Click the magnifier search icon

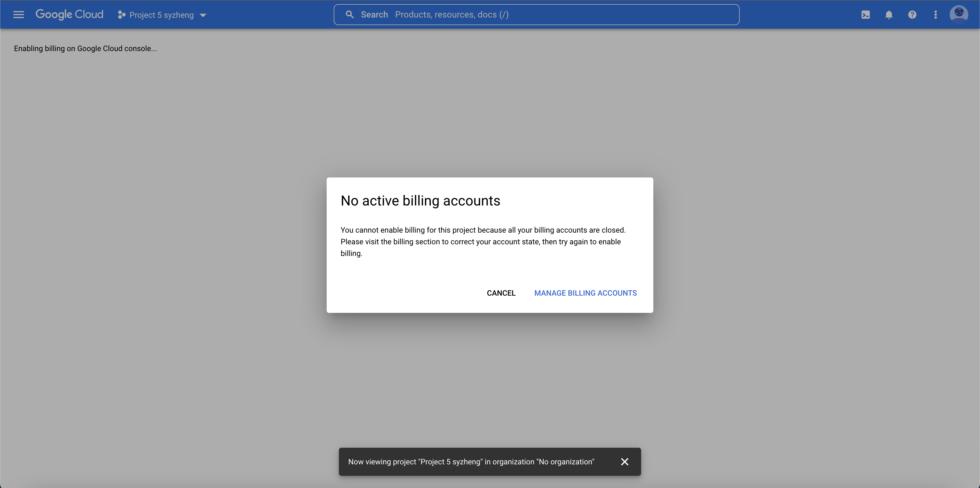point(350,15)
